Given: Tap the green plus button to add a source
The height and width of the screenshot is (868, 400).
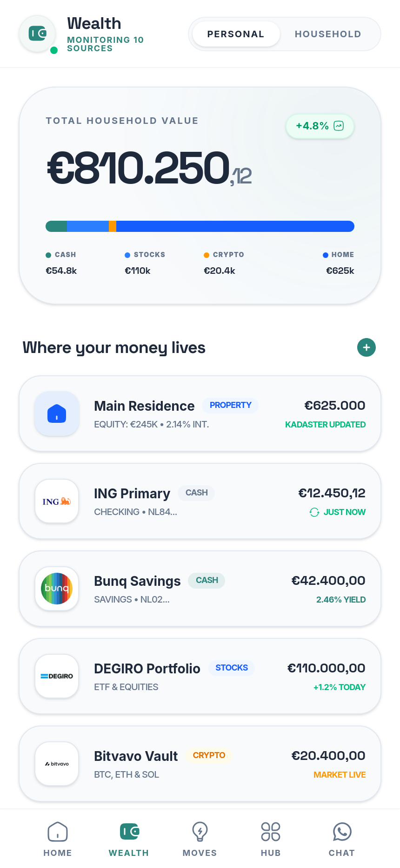Looking at the screenshot, I should pyautogui.click(x=367, y=347).
